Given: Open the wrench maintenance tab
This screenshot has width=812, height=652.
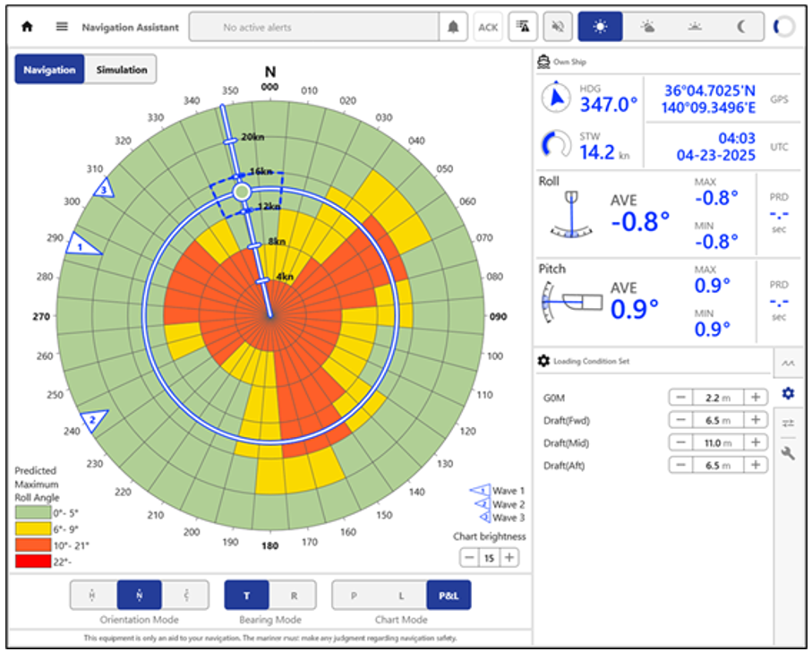Looking at the screenshot, I should [788, 454].
